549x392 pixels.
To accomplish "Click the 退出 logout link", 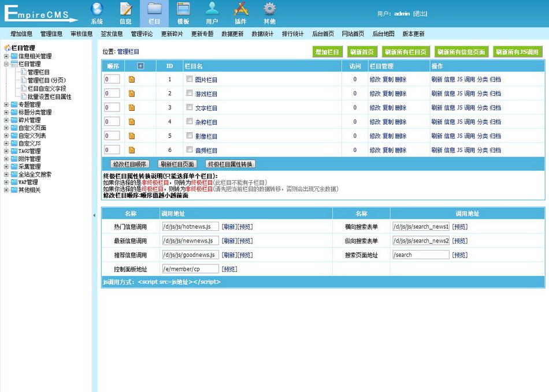I will [420, 14].
